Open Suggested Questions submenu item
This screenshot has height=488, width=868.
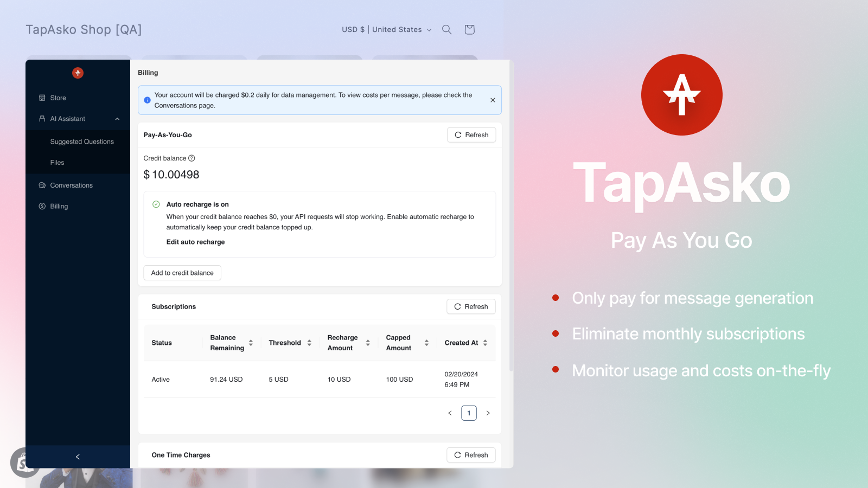(82, 142)
